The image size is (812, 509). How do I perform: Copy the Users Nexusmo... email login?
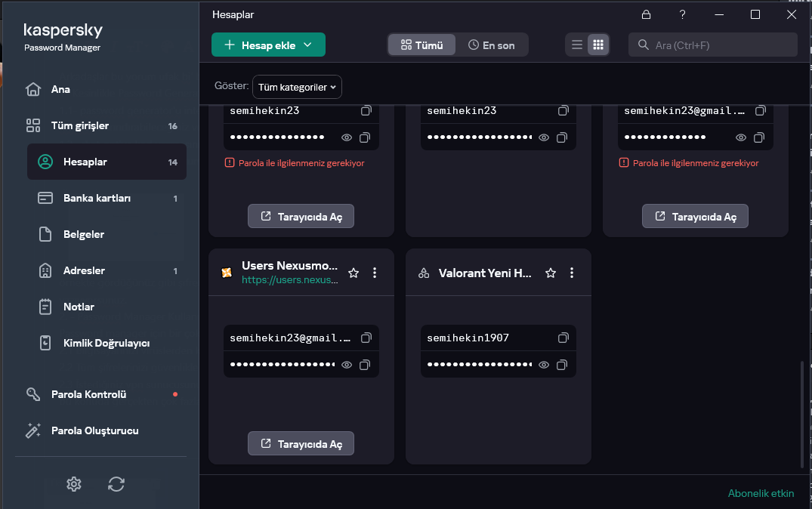tap(366, 338)
